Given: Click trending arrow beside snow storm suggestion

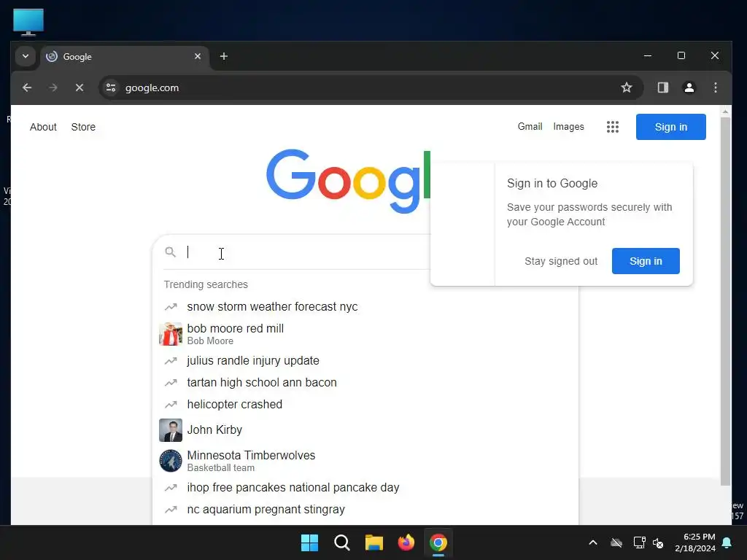Looking at the screenshot, I should 171,307.
